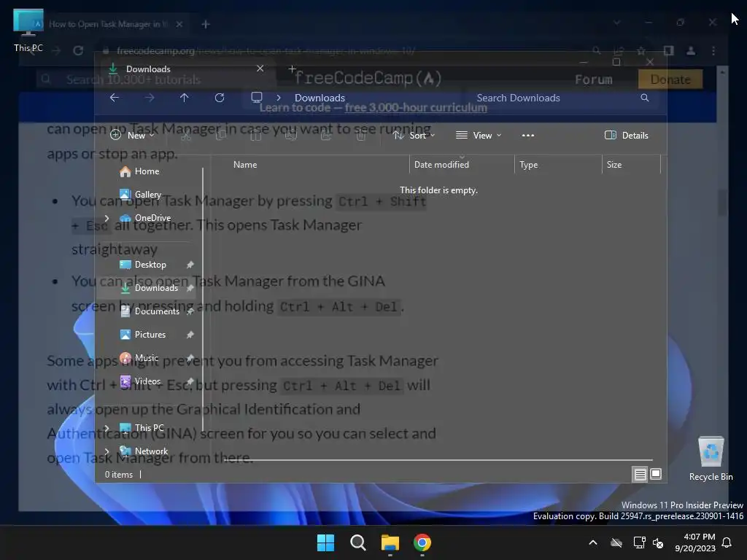Screen dimensions: 747x560
Task: Open the Windows Start menu
Action: 326,542
